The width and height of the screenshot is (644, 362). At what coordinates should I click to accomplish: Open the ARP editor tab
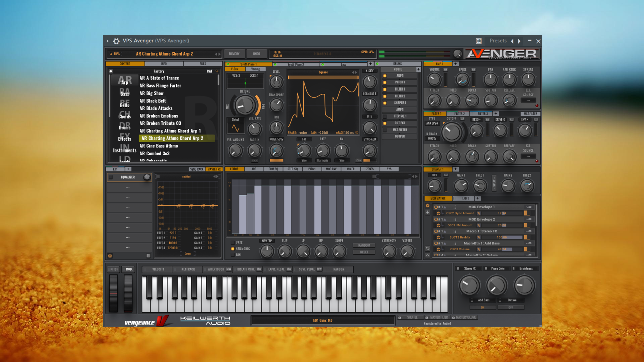(254, 169)
